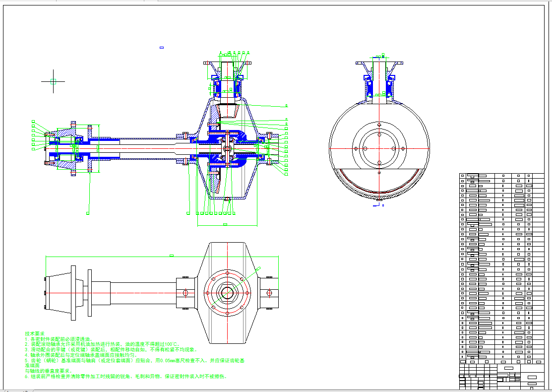Select the left bolt hole in circular end view

356,148
